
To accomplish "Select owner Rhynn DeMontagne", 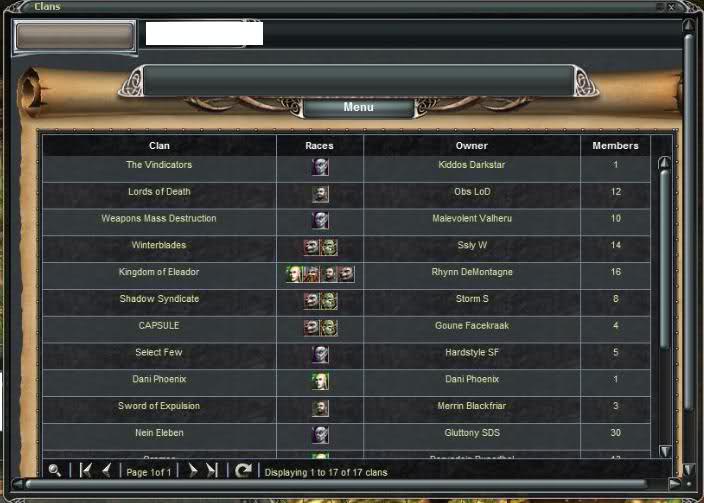I will tap(472, 272).
